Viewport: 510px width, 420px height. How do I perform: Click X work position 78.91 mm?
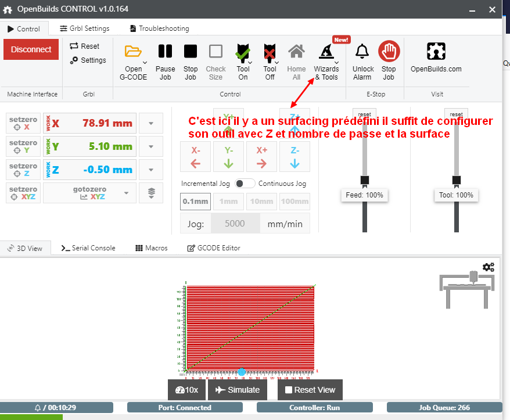[90, 123]
